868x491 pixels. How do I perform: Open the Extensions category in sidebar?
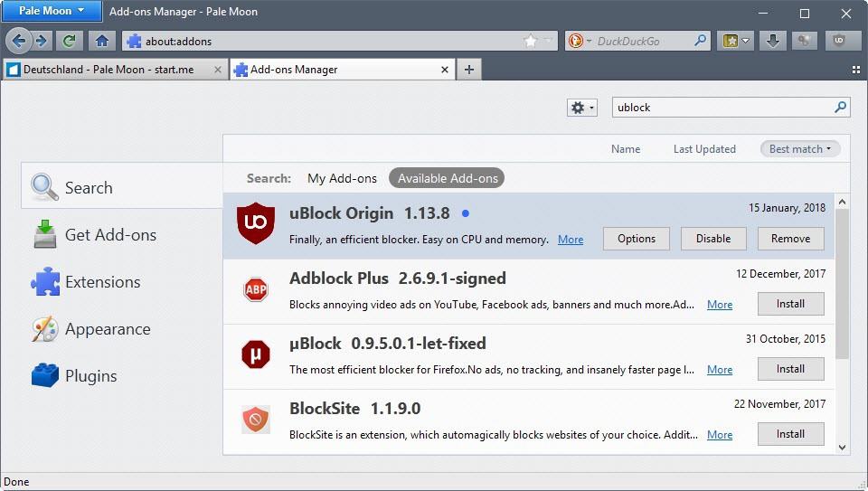pos(102,282)
